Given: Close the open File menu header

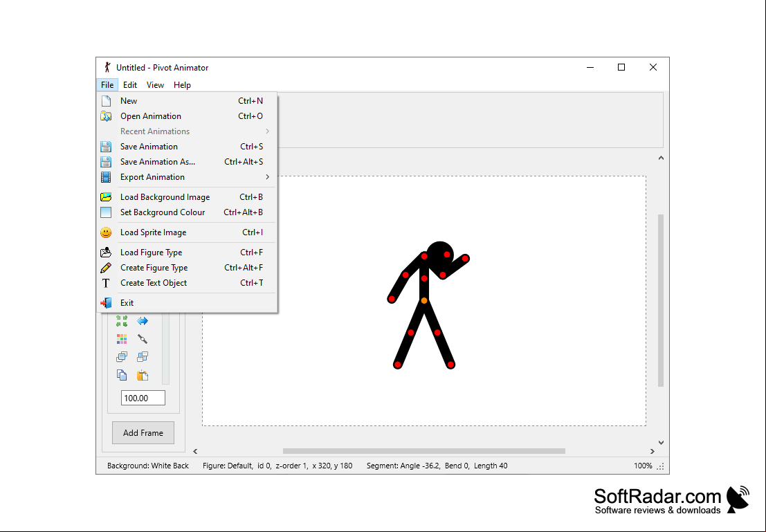Looking at the screenshot, I should (x=107, y=85).
